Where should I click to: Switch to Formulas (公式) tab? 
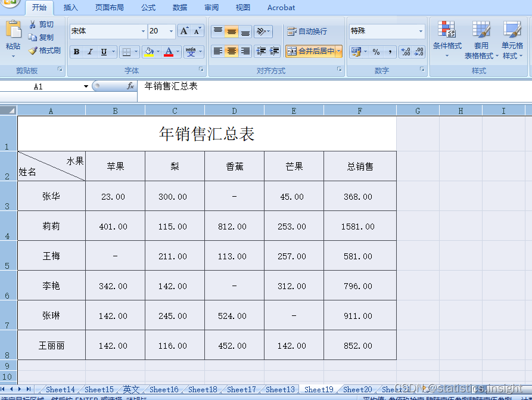[148, 8]
